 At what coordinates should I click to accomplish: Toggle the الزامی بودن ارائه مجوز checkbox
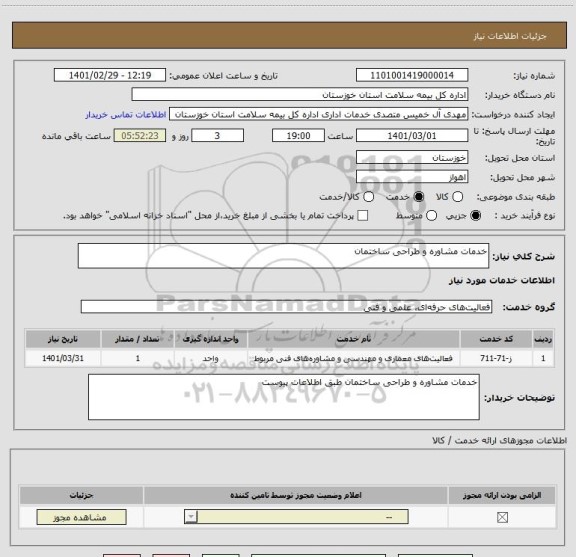pyautogui.click(x=502, y=518)
